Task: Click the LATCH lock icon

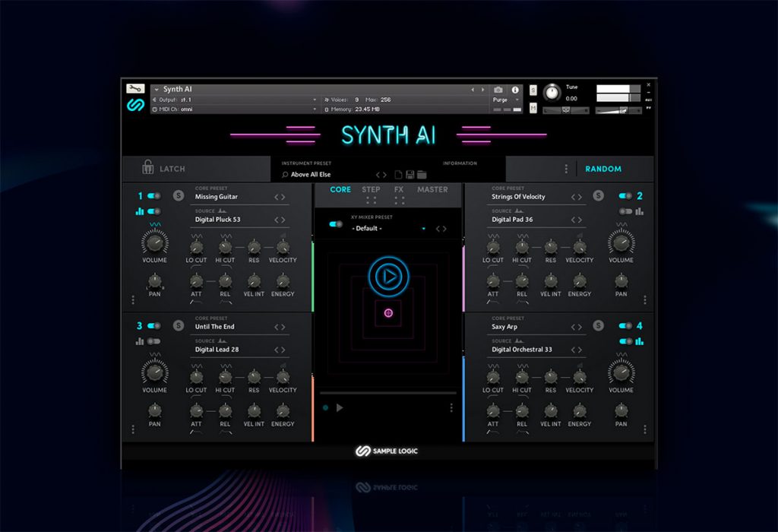Action: pyautogui.click(x=147, y=167)
